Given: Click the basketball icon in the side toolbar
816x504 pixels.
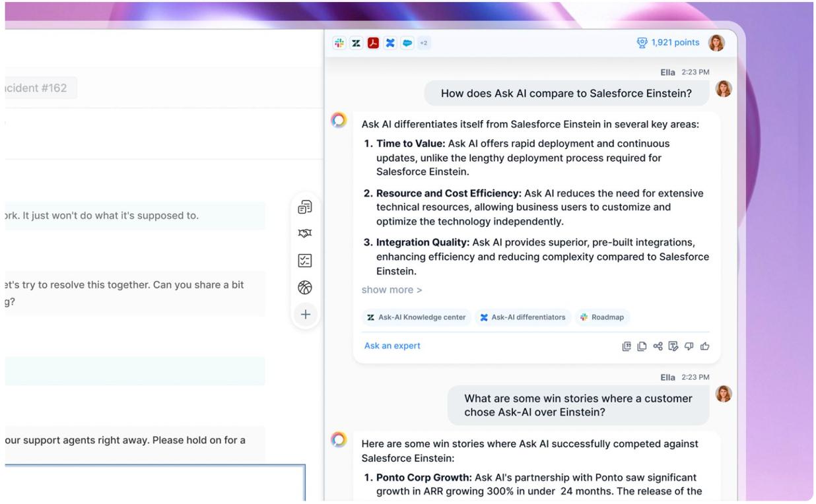Looking at the screenshot, I should click(x=305, y=287).
